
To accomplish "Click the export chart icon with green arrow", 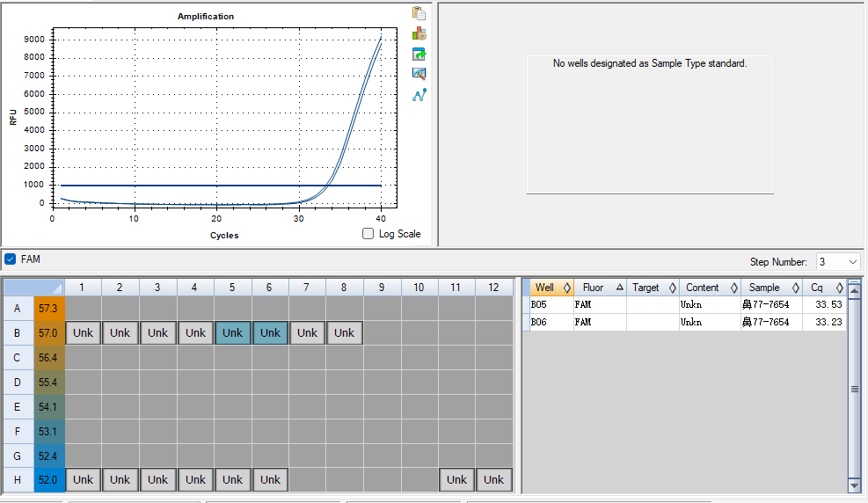I will pyautogui.click(x=419, y=54).
